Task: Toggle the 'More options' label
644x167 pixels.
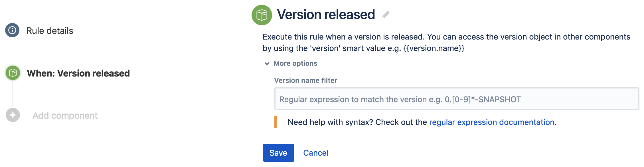Action: tap(295, 63)
